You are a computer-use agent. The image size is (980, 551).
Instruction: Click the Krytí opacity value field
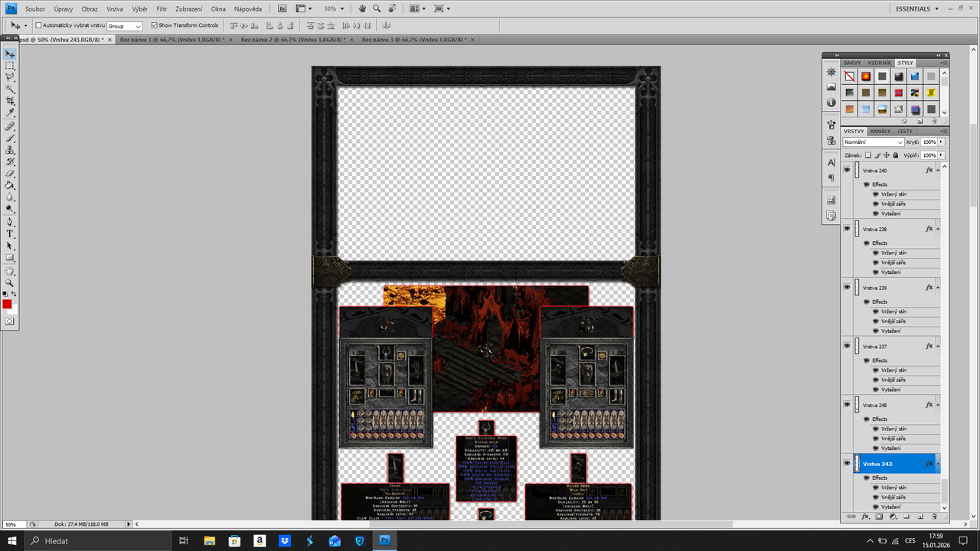point(929,142)
